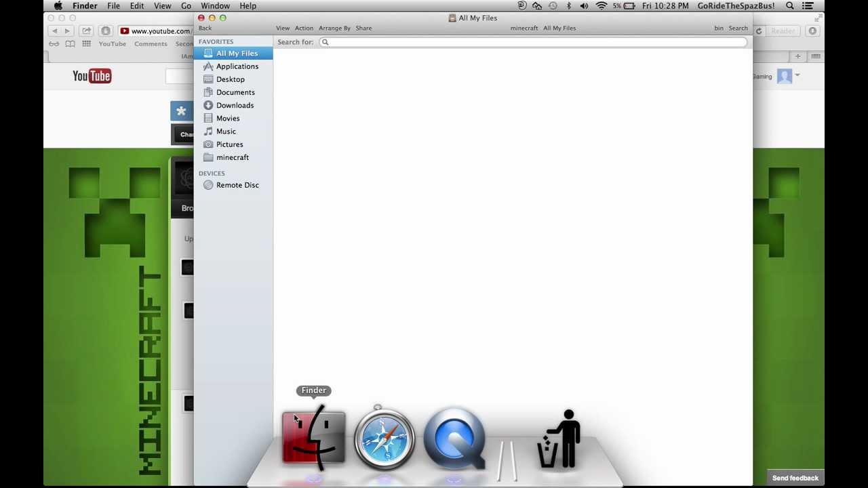Image resolution: width=868 pixels, height=488 pixels.
Task: Open the Go menu
Action: pyautogui.click(x=186, y=6)
